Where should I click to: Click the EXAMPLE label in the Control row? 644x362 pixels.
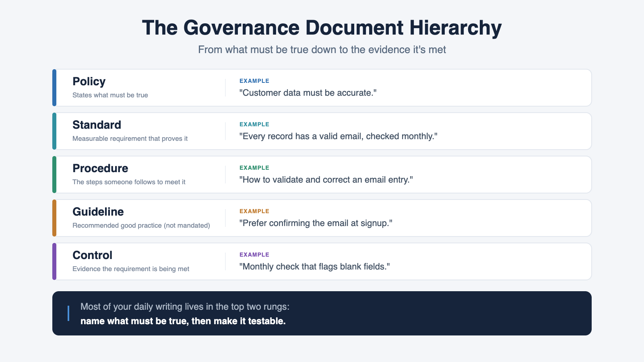tap(254, 255)
